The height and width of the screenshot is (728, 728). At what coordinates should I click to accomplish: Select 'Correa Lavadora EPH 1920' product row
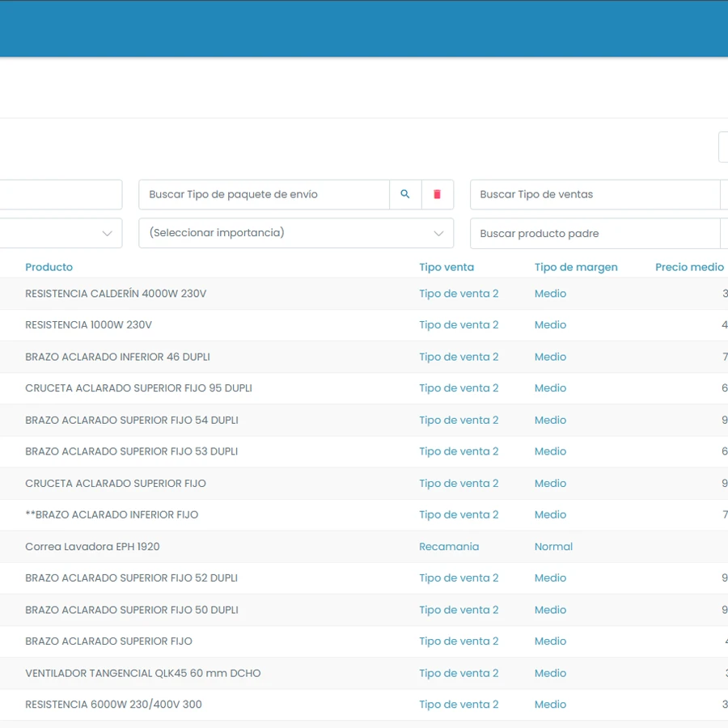tap(364, 547)
